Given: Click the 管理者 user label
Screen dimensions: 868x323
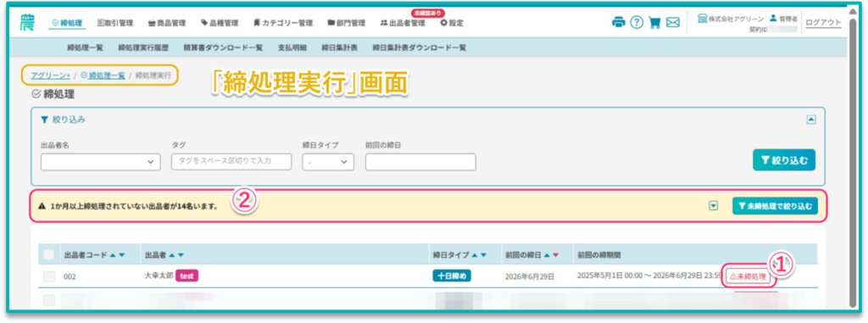Looking at the screenshot, I should click(x=784, y=19).
